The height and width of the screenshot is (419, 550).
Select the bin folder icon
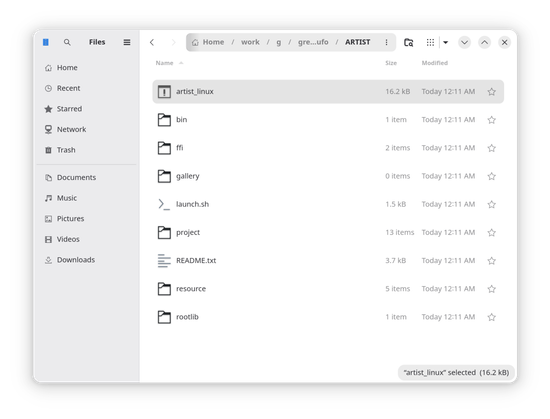pos(164,120)
